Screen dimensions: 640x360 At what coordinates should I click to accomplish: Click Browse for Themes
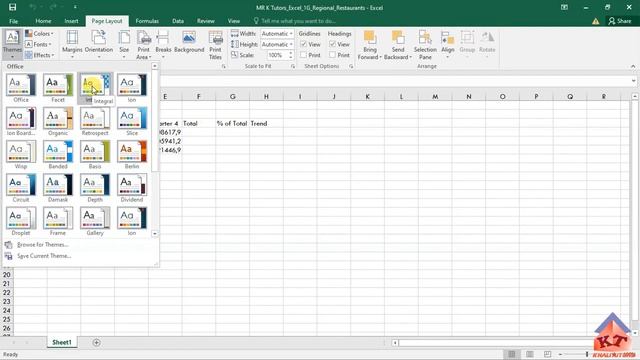[x=42, y=244]
